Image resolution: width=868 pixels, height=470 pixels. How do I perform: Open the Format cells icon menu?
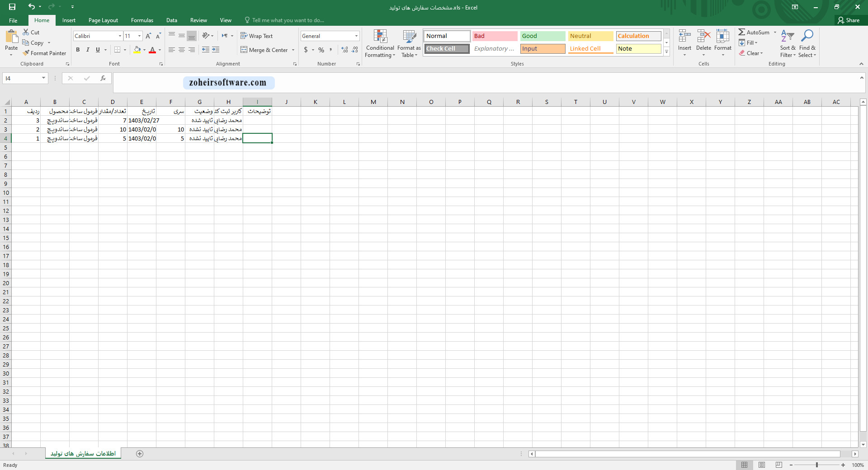tap(722, 36)
